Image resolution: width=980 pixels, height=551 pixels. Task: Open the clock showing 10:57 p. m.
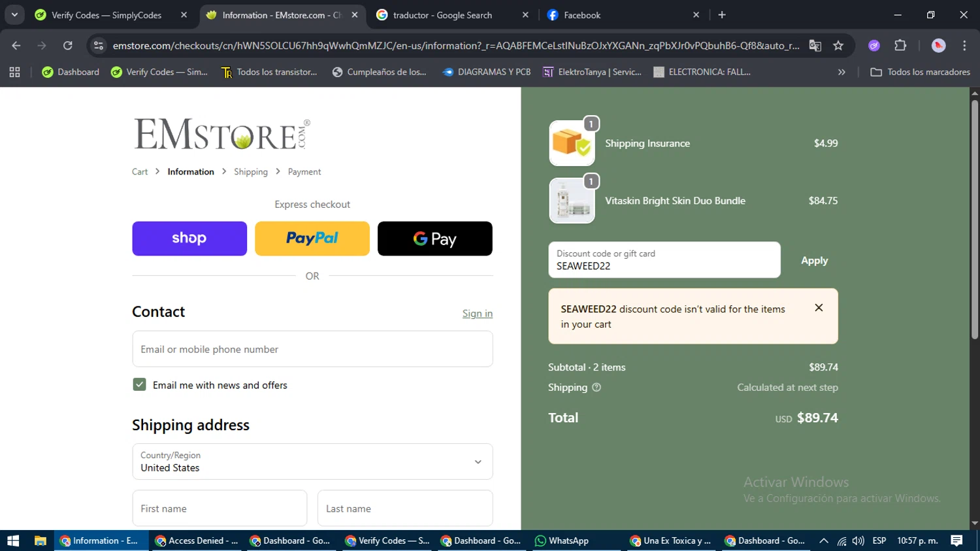pos(917,541)
